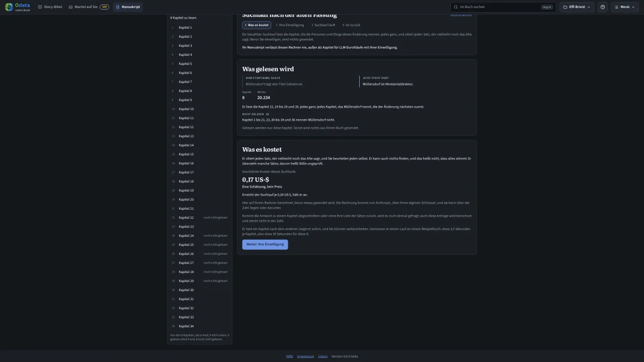Select Kapitel 27 in the sidebar

200,263
